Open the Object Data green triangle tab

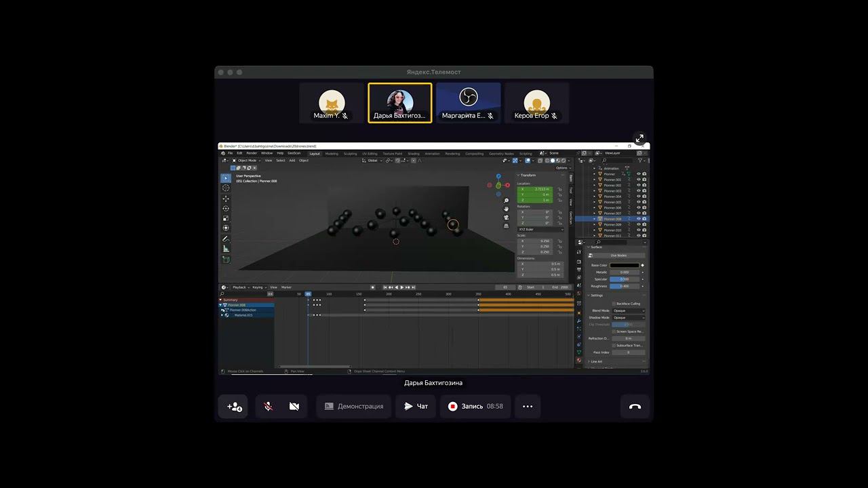coord(578,352)
